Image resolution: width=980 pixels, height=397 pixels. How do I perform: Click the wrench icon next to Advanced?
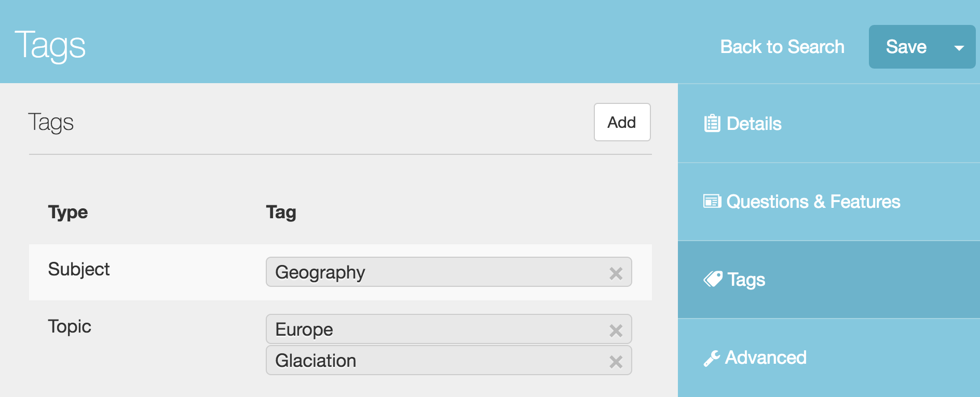(x=712, y=358)
